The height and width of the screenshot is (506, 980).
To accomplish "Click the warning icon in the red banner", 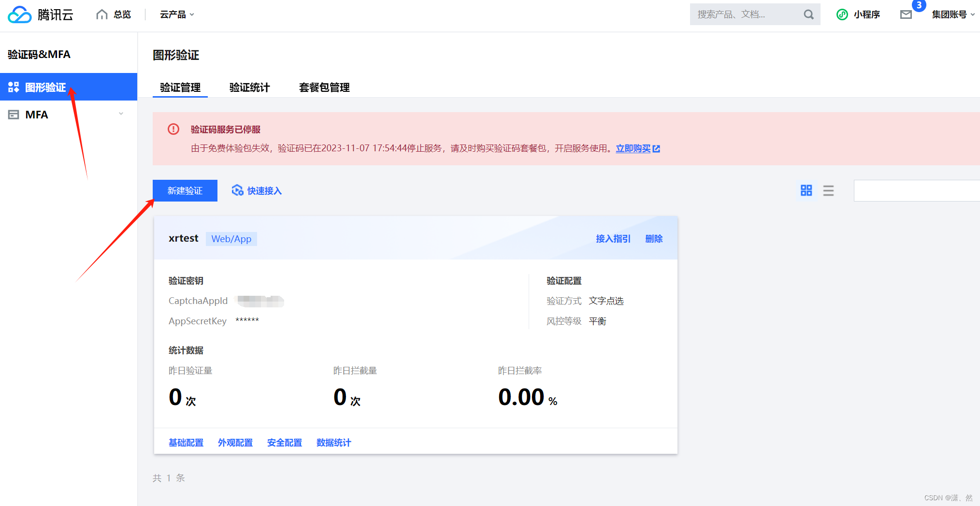I will pyautogui.click(x=173, y=129).
